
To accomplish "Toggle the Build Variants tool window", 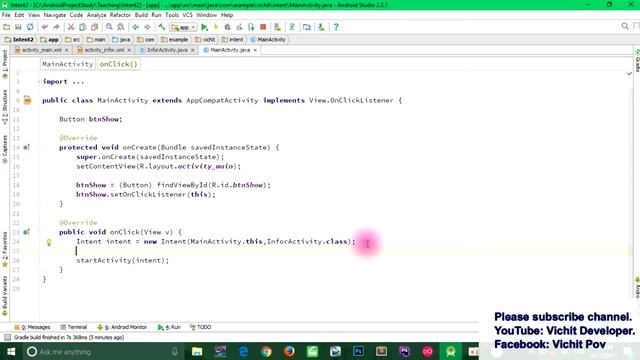I will [5, 296].
